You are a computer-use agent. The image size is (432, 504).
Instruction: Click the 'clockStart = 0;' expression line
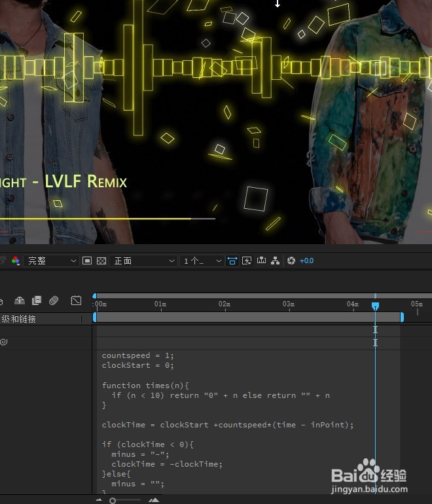click(x=138, y=365)
